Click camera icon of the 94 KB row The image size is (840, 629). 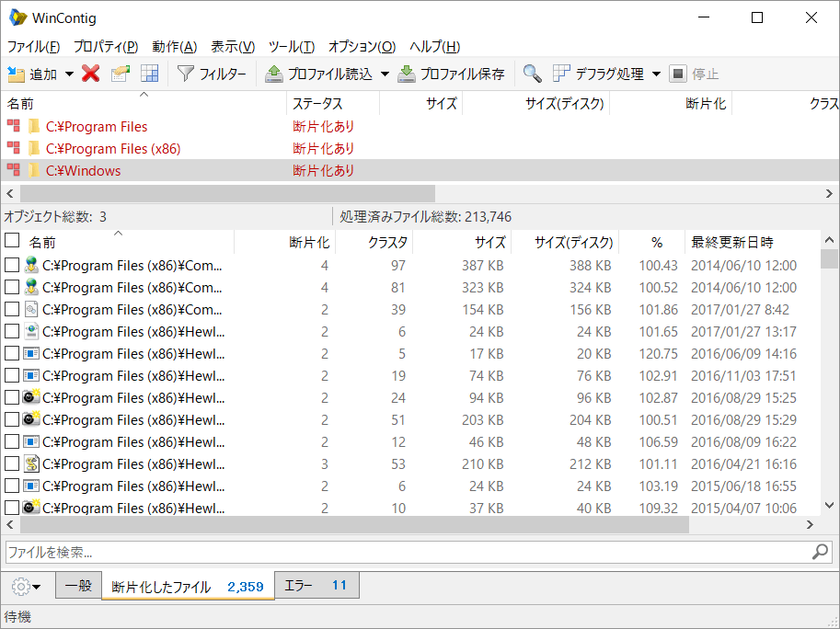31,396
